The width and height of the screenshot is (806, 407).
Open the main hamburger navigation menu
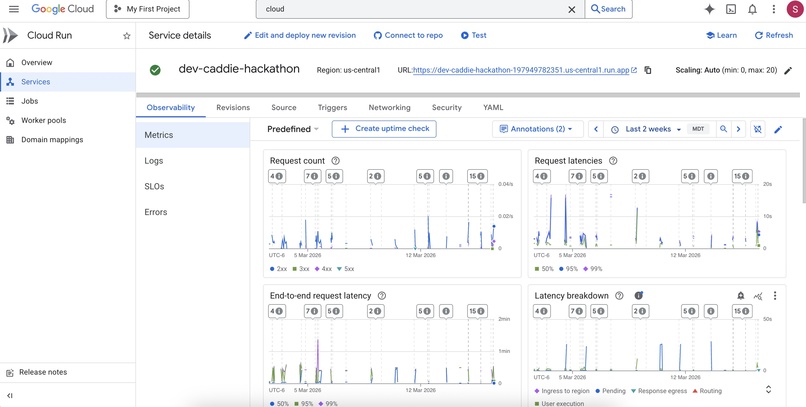[14, 9]
